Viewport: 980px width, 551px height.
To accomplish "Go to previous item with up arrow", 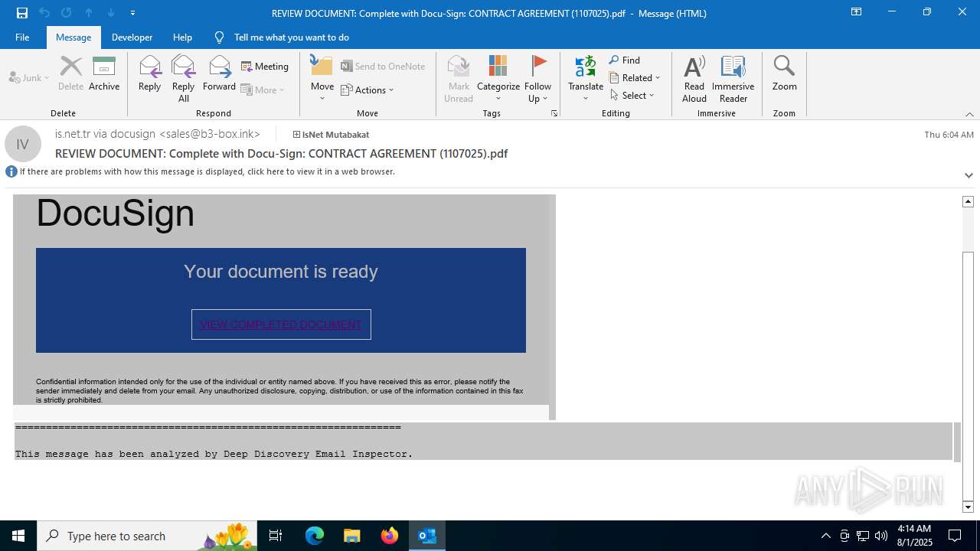I will 89,12.
